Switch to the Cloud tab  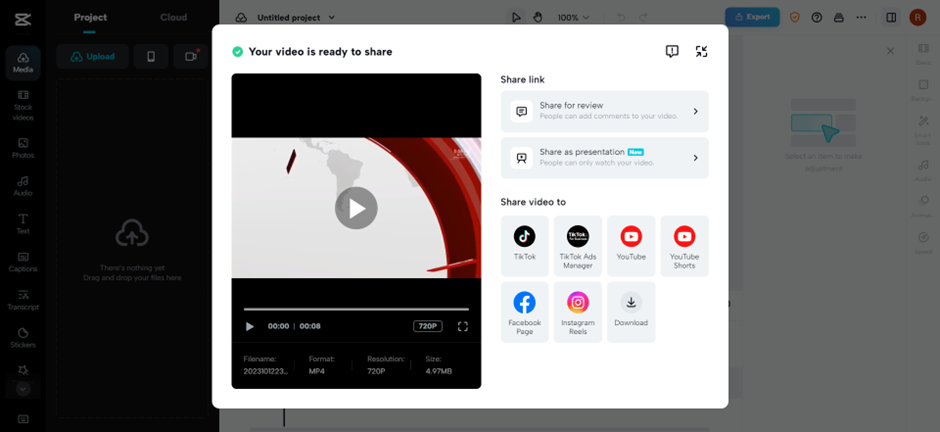173,17
